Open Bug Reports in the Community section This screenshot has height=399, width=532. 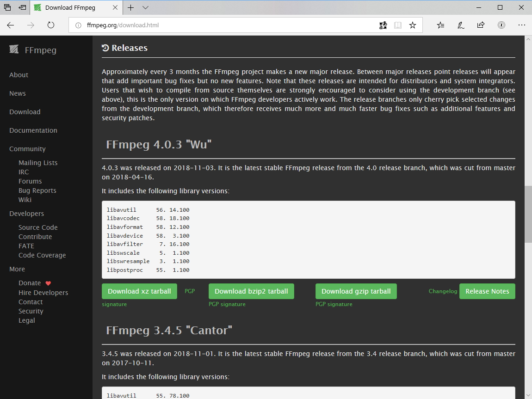37,190
